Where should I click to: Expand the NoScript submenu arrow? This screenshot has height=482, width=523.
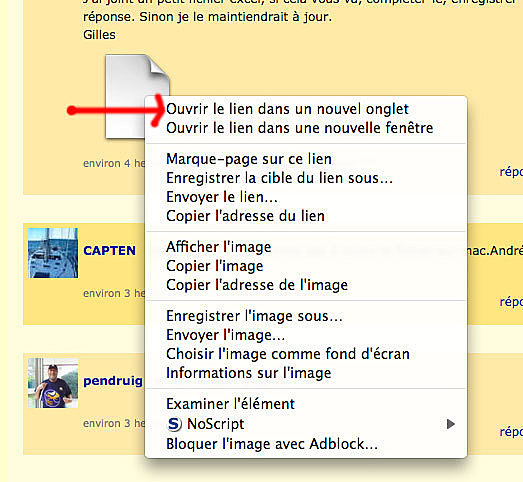point(451,424)
